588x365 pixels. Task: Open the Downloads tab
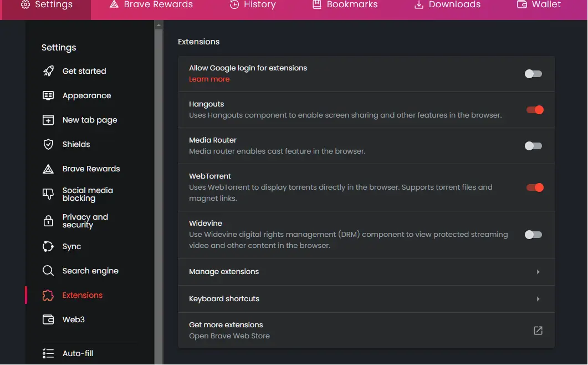coord(447,5)
